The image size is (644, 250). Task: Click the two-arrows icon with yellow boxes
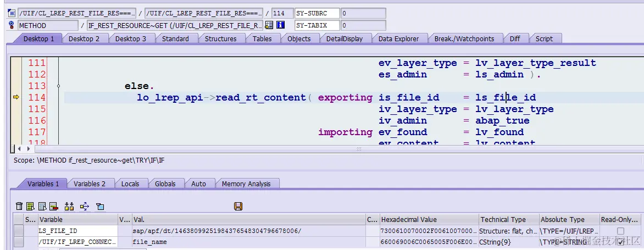click(x=69, y=206)
